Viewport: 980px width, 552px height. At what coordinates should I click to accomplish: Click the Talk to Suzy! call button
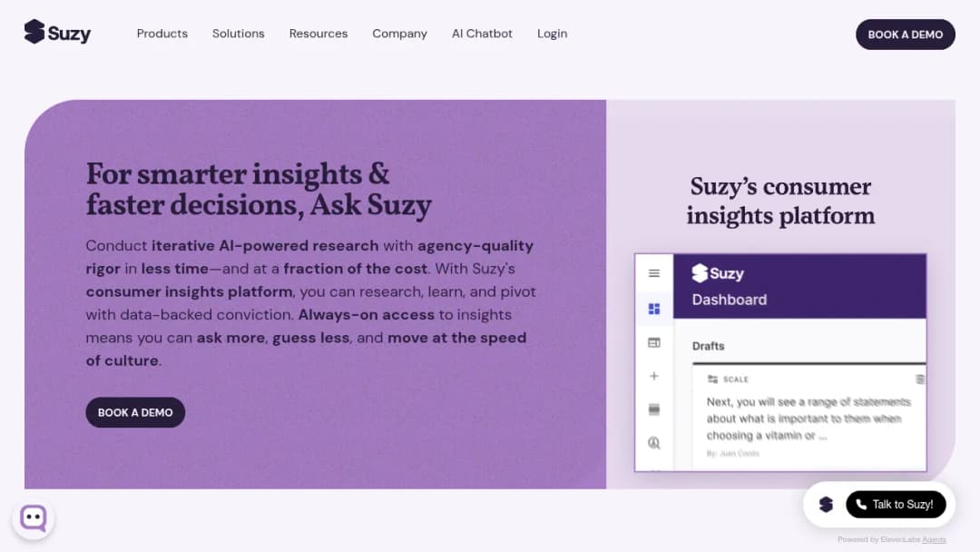click(896, 505)
